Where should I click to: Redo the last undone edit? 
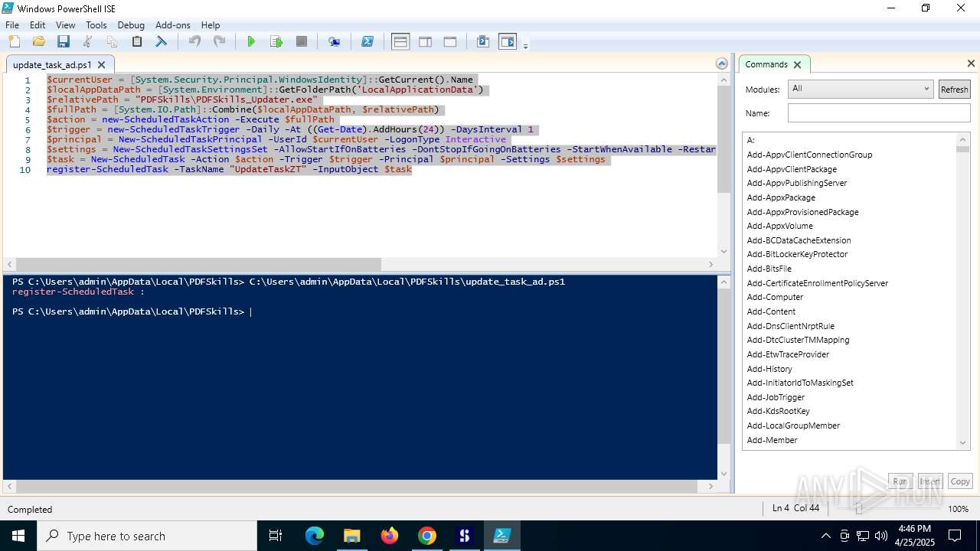[x=219, y=41]
